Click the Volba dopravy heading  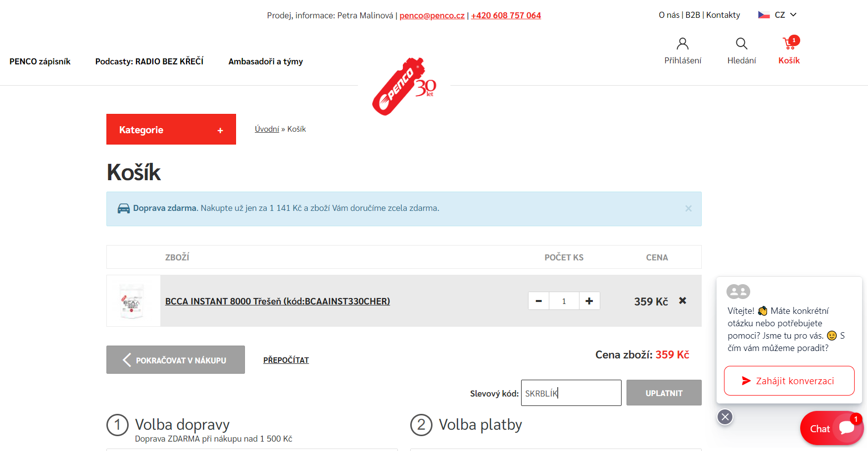click(x=182, y=424)
